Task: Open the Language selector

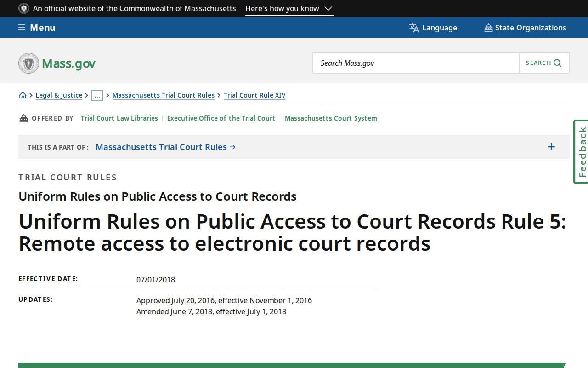Action: coord(433,28)
